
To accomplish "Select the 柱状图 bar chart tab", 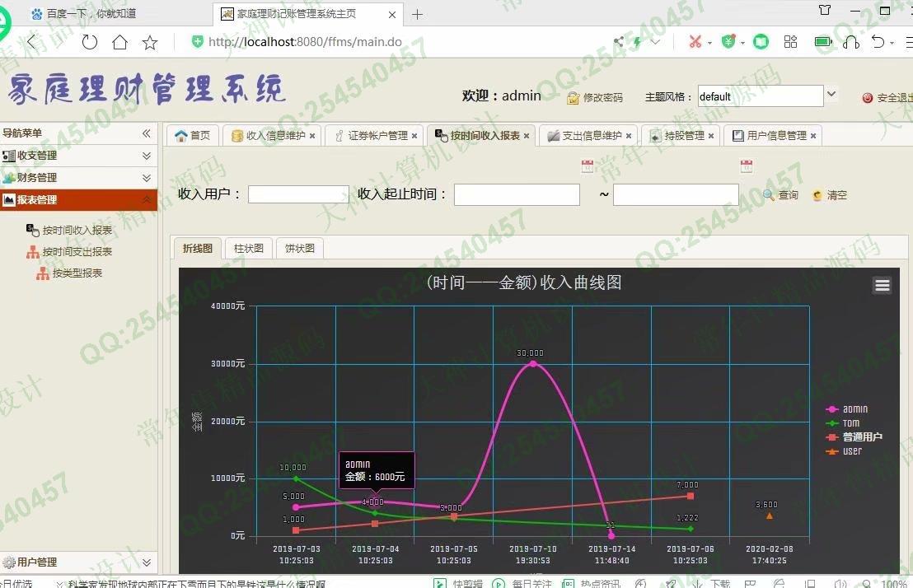I will pos(249,248).
